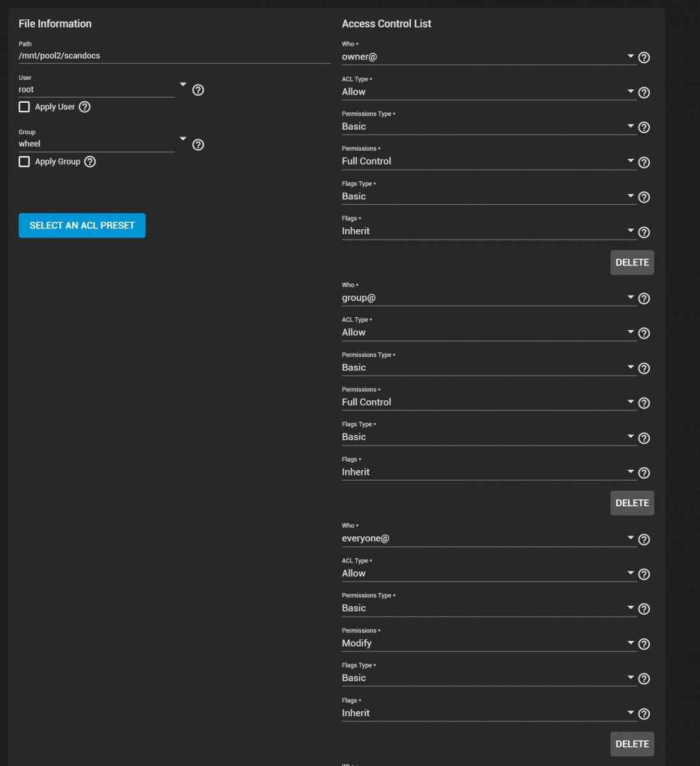The height and width of the screenshot is (766, 700).
Task: Click help icon next to Apply User
Action: point(85,107)
